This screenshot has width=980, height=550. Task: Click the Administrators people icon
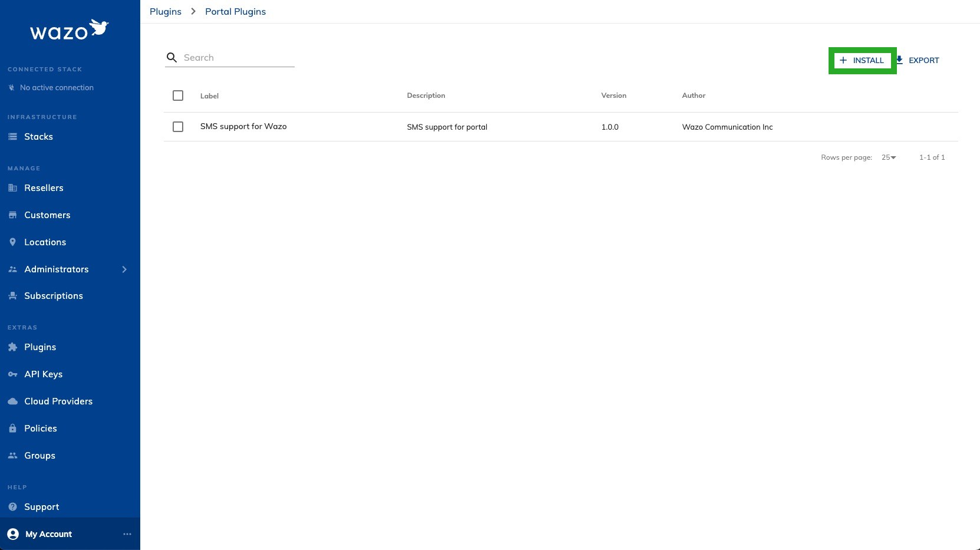[x=12, y=269]
